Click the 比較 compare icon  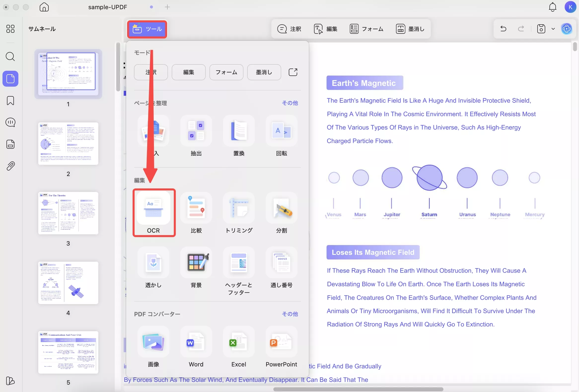coord(196,208)
